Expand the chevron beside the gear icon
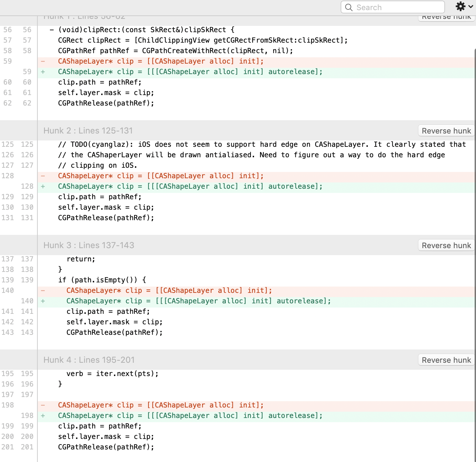476x462 pixels. pos(470,6)
